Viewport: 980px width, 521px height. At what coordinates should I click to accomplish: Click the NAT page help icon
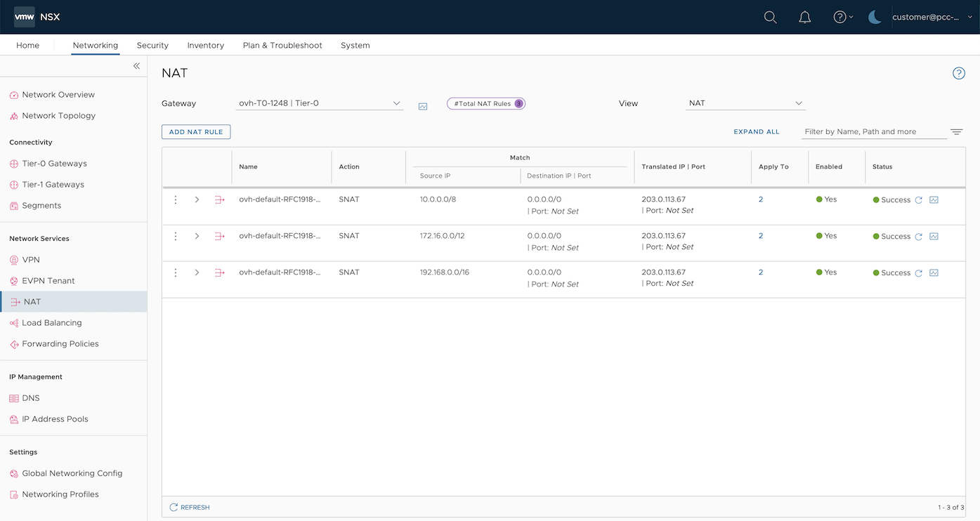coord(958,74)
